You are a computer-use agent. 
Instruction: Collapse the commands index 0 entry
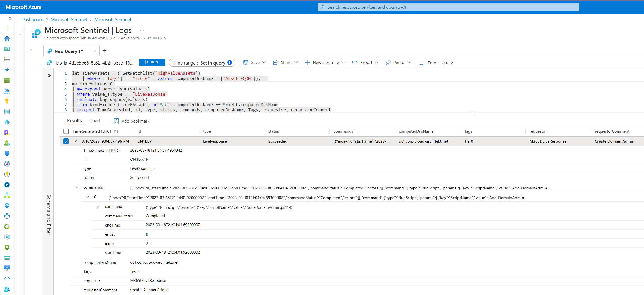(x=88, y=197)
